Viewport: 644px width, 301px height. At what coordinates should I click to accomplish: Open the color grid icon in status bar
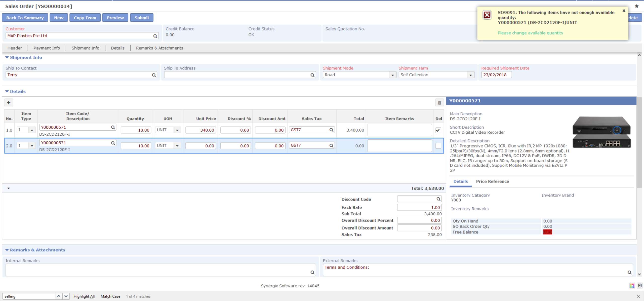632,286
